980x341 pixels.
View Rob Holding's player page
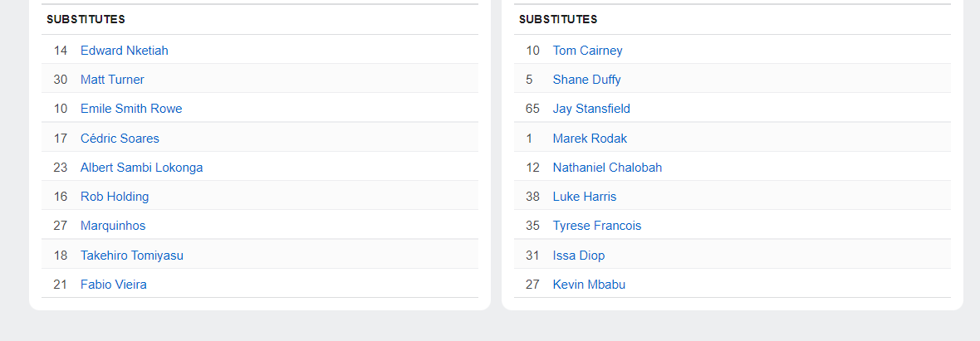point(115,197)
